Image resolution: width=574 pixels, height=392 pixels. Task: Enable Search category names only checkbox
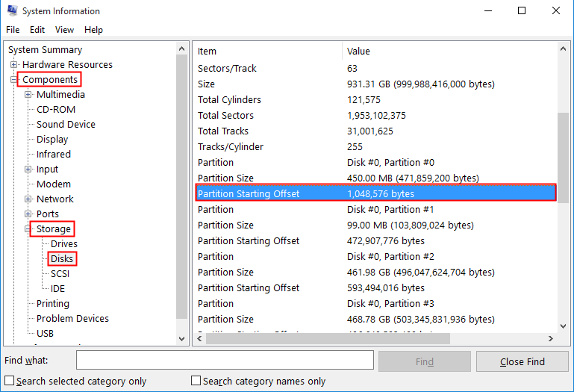tap(196, 381)
